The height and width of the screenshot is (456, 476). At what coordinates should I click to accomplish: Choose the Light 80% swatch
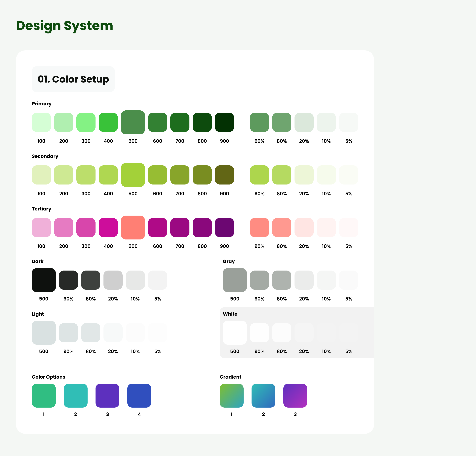coord(91,333)
